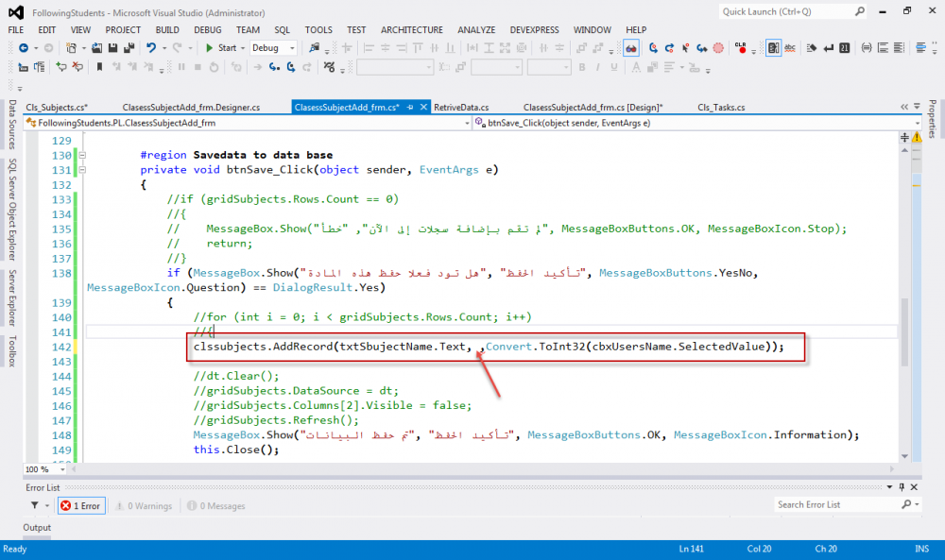This screenshot has height=560, width=945.
Task: Click the editor vertical scrollbar thumb
Action: coord(904,331)
